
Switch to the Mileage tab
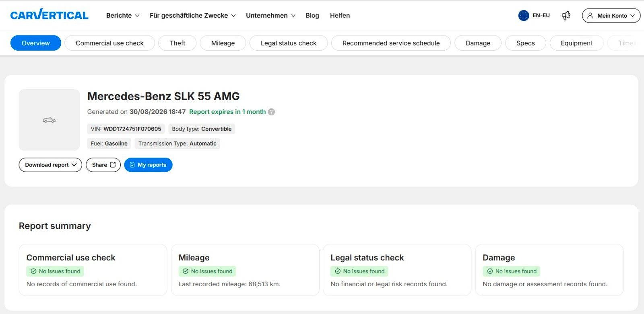point(223,43)
